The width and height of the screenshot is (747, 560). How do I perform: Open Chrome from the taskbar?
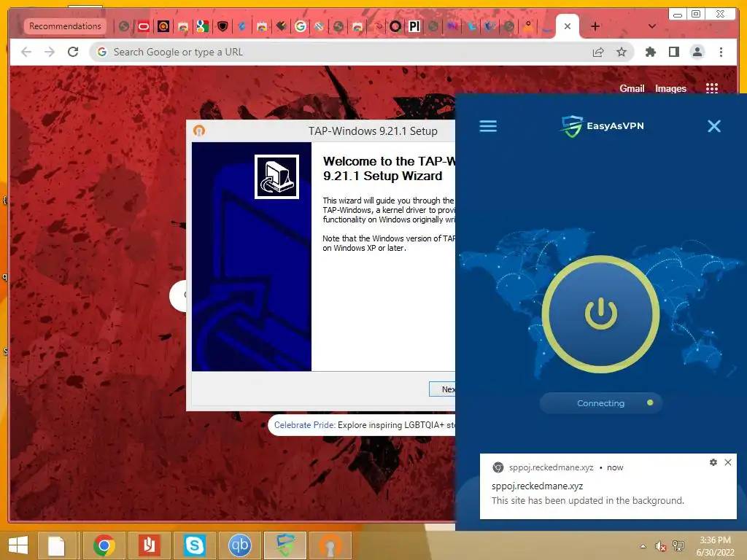(104, 545)
